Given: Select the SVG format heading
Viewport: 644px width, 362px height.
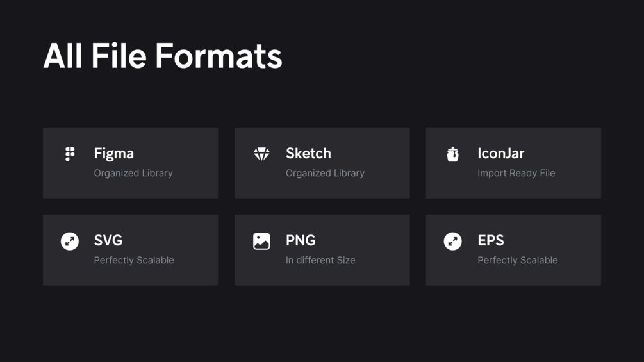Looking at the screenshot, I should [108, 240].
